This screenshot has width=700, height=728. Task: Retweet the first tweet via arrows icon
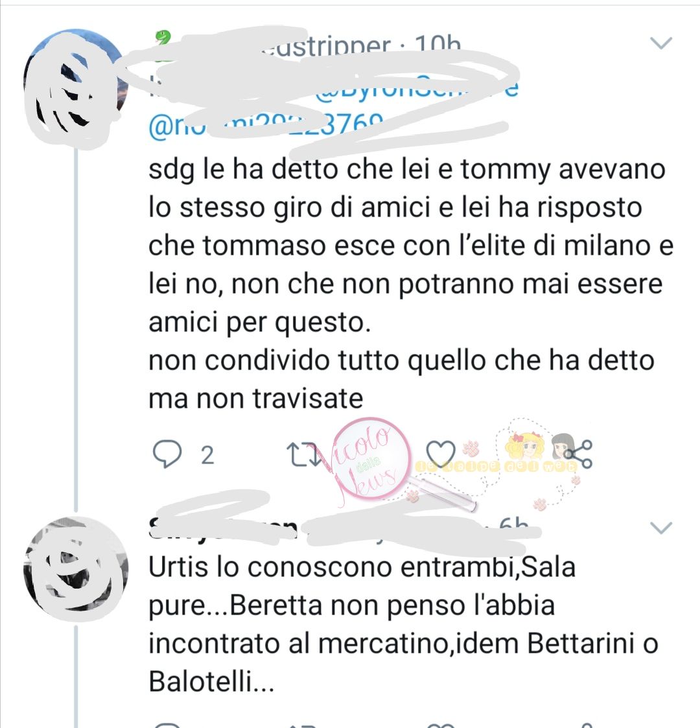click(x=303, y=454)
